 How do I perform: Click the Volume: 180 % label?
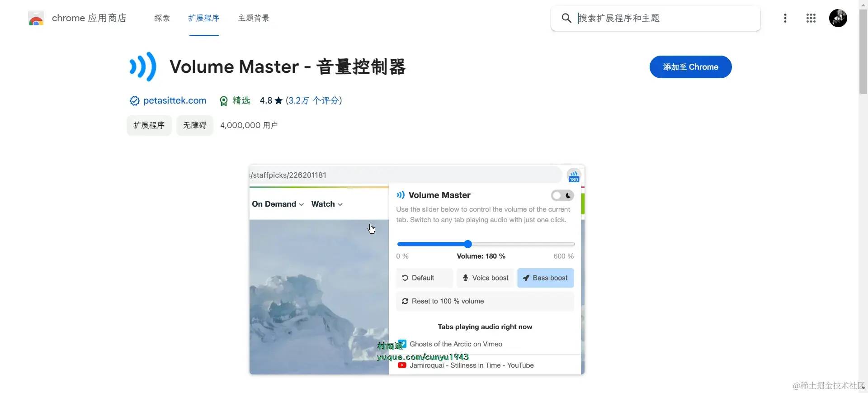481,256
